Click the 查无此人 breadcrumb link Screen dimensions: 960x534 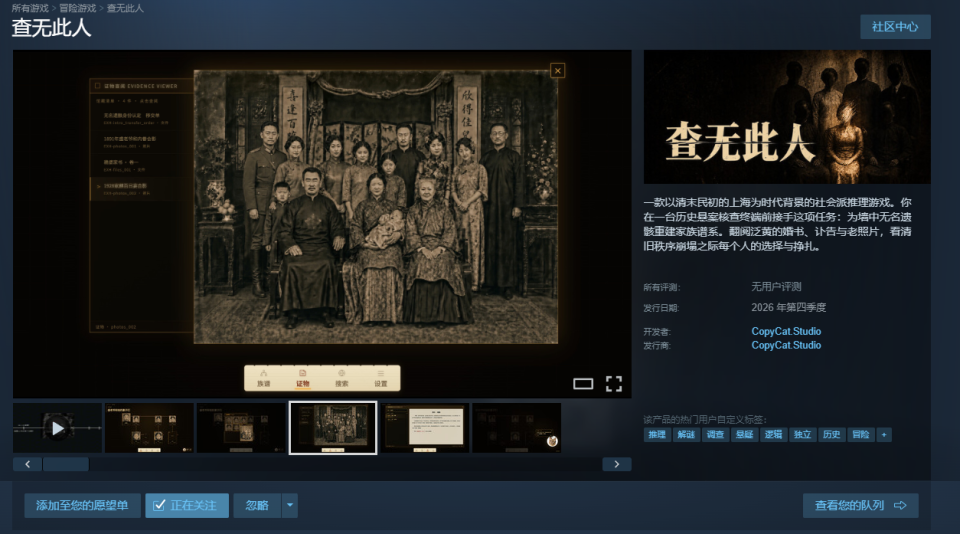pos(125,8)
